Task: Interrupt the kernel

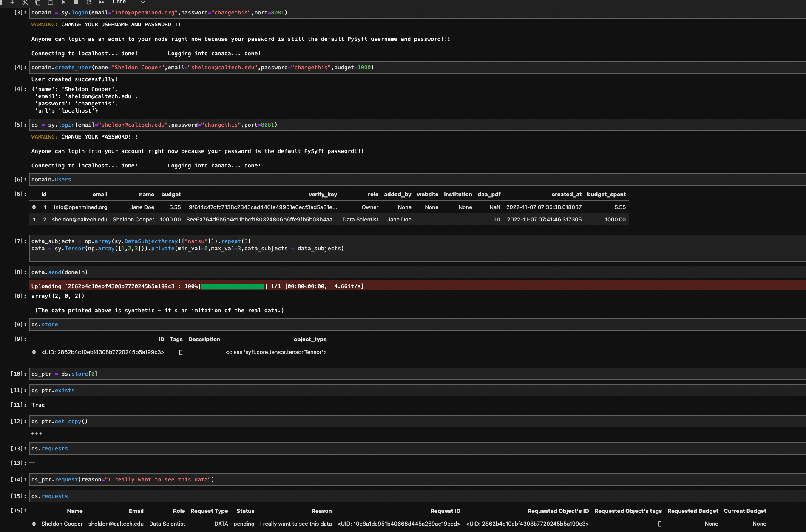Action: [76, 3]
